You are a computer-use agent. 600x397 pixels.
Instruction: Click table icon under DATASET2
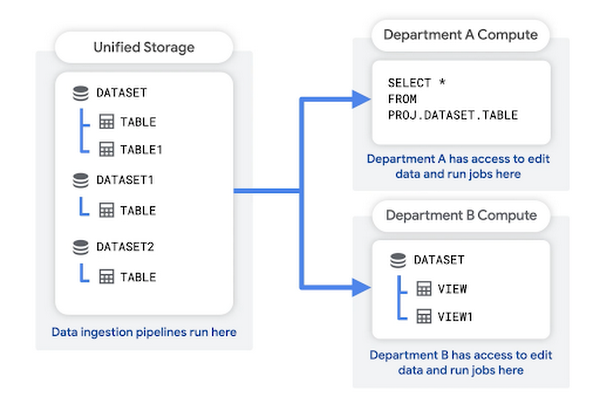click(x=106, y=277)
